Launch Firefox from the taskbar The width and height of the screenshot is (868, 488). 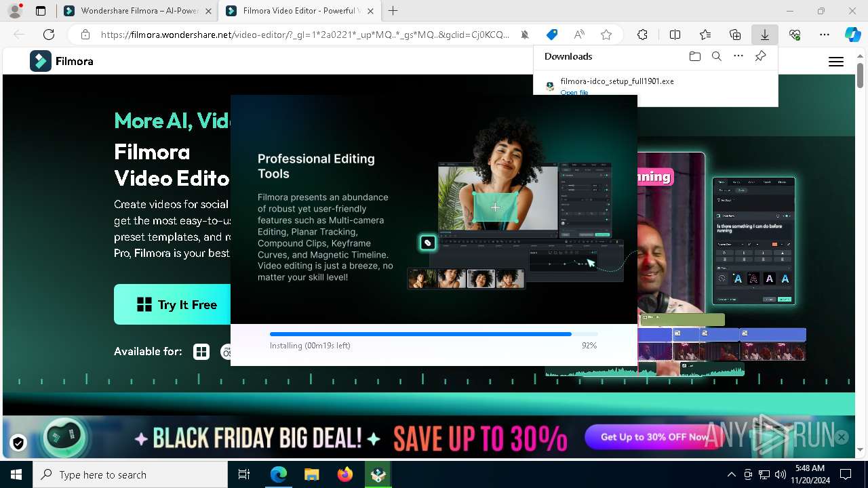tap(345, 474)
